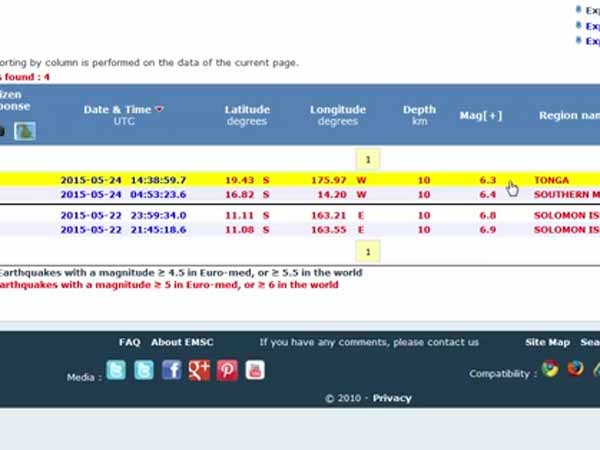The image size is (600, 450).
Task: Select page 1 button below the table
Action: (368, 251)
